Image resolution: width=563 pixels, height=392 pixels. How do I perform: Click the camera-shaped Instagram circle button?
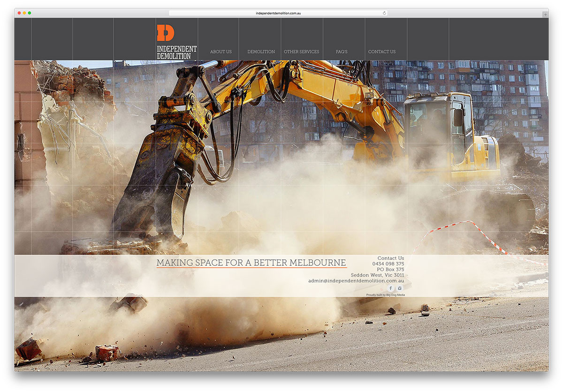[x=399, y=288]
